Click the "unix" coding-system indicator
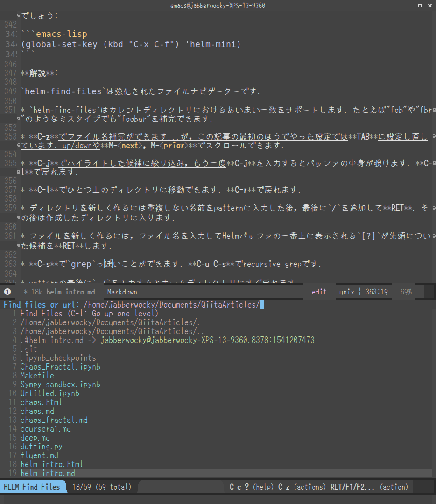Viewport: 436px width, 504px height. pos(346,291)
